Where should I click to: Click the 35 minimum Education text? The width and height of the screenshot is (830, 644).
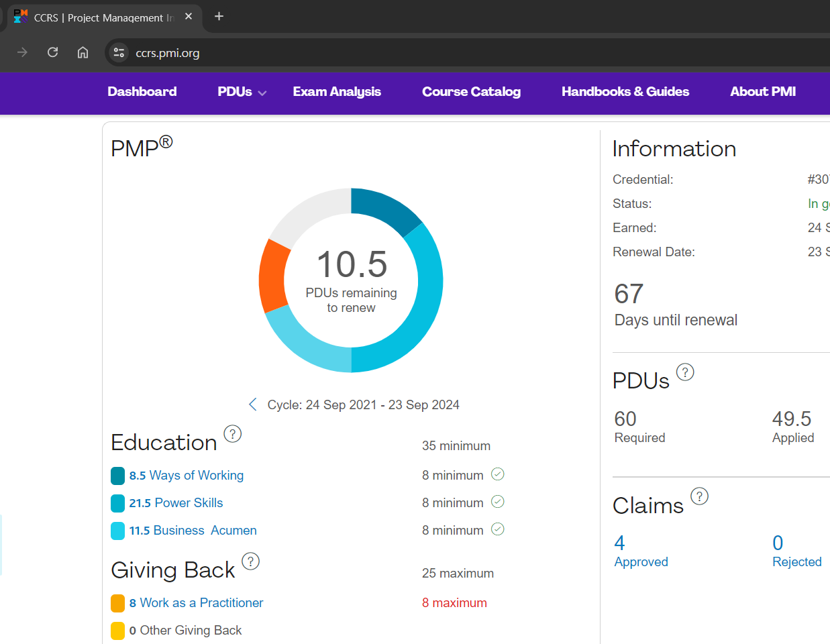456,446
